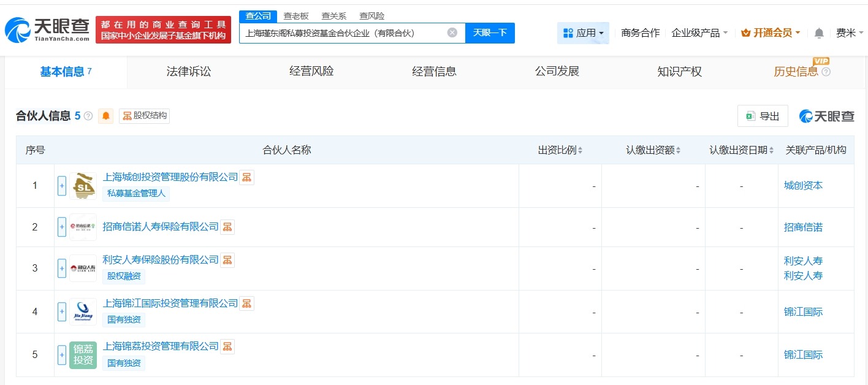The image size is (868, 385).
Task: Click the orange alert bell beside 合伙人信息
Action: pos(106,116)
